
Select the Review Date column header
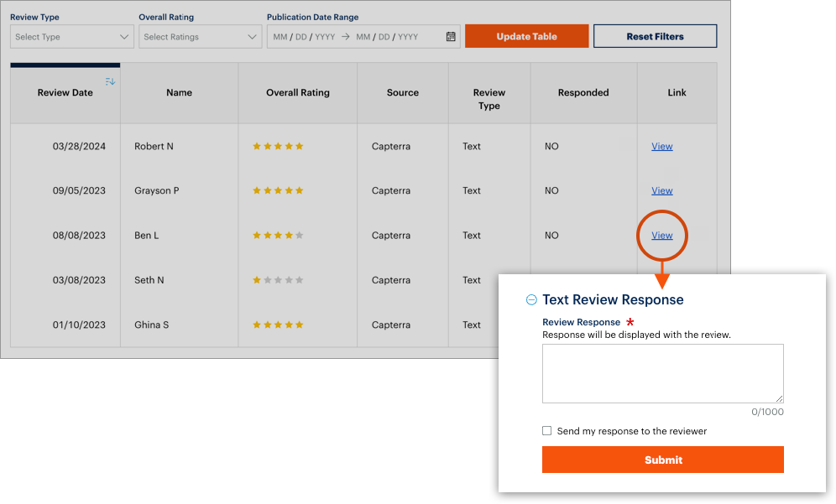[x=65, y=92]
